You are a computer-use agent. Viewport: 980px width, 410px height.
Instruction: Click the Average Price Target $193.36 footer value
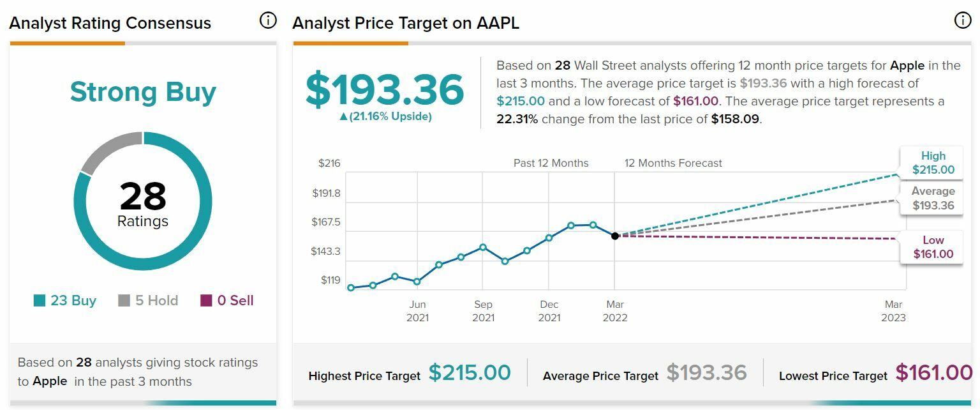pyautogui.click(x=706, y=373)
